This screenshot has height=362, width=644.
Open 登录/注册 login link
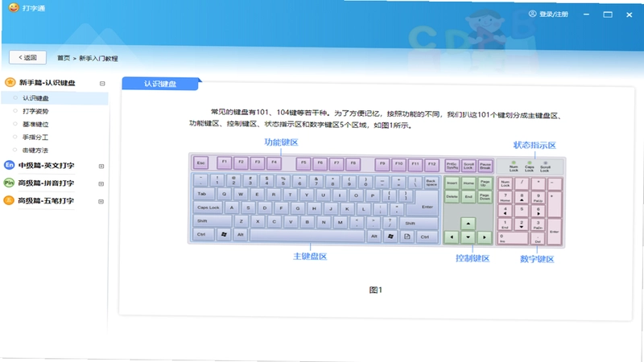point(553,14)
